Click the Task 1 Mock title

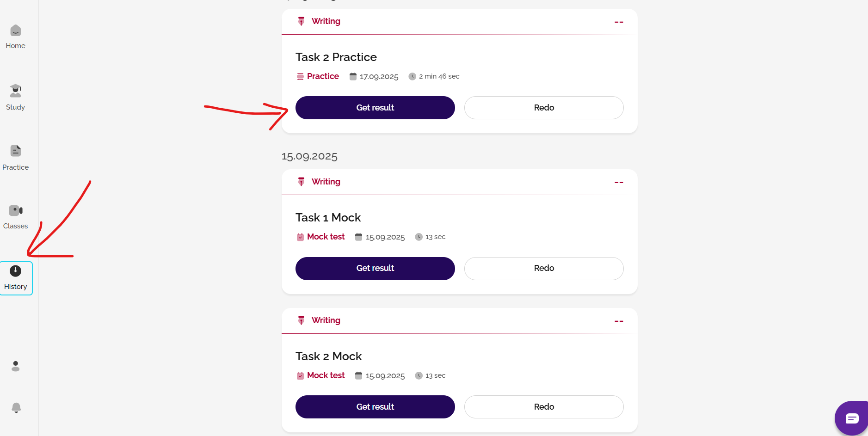[328, 218]
